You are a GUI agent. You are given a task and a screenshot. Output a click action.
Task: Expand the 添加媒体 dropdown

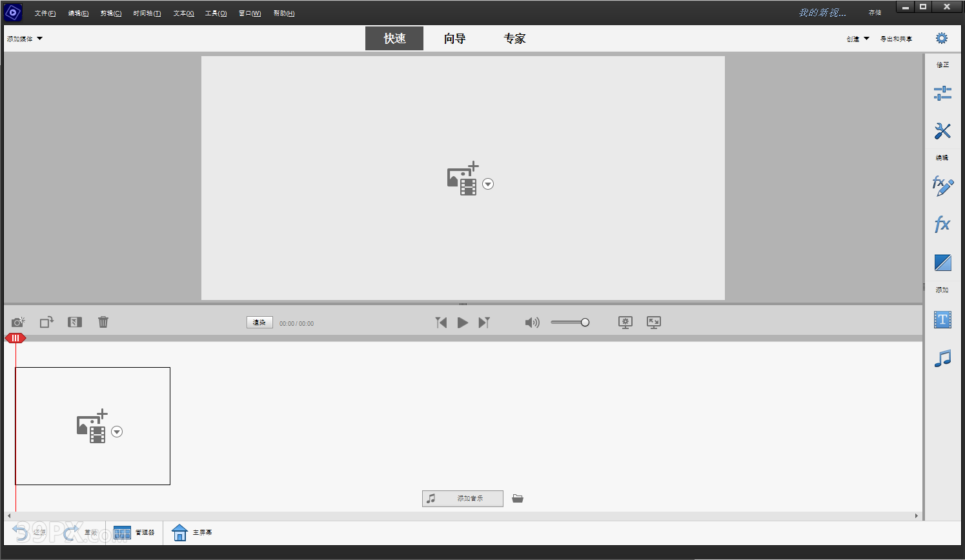[x=25, y=39]
